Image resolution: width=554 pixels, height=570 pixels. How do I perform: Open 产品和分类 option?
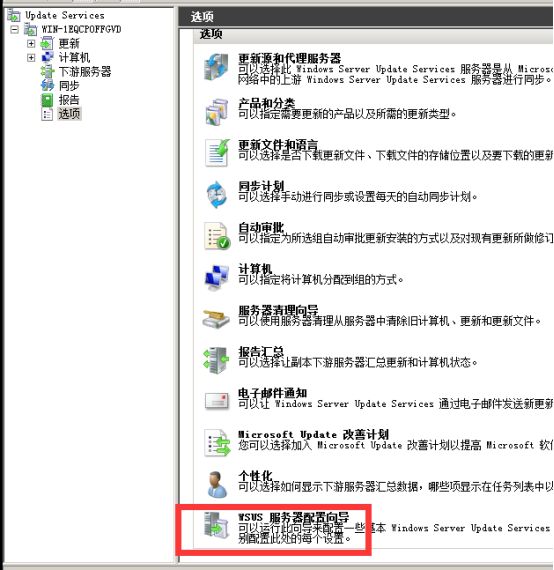coord(266,103)
